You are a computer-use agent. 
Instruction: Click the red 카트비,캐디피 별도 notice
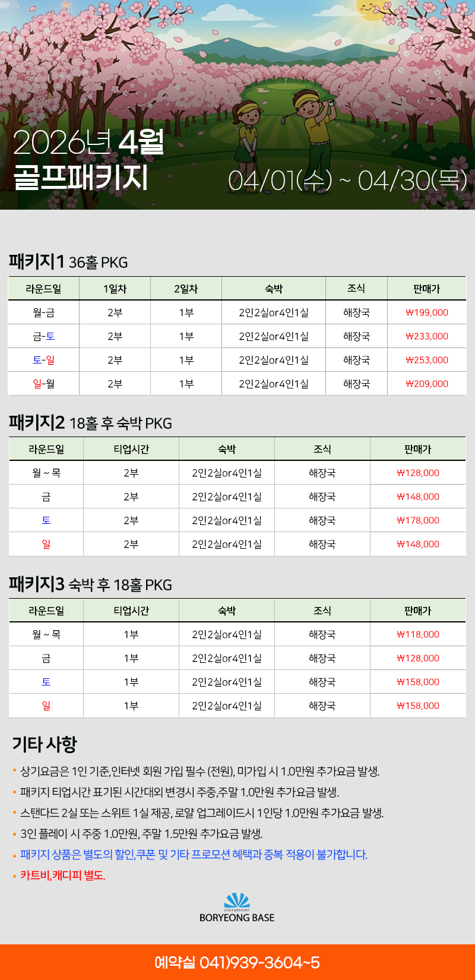click(63, 875)
